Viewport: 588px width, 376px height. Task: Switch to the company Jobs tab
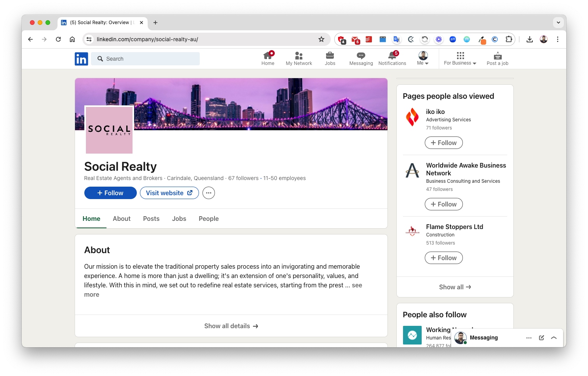179,219
